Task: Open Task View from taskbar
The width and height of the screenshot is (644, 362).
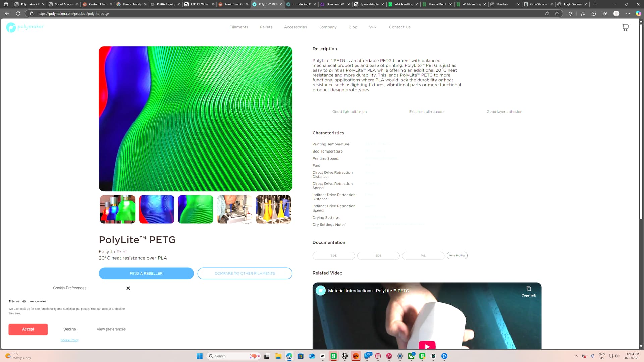Action: point(267,356)
